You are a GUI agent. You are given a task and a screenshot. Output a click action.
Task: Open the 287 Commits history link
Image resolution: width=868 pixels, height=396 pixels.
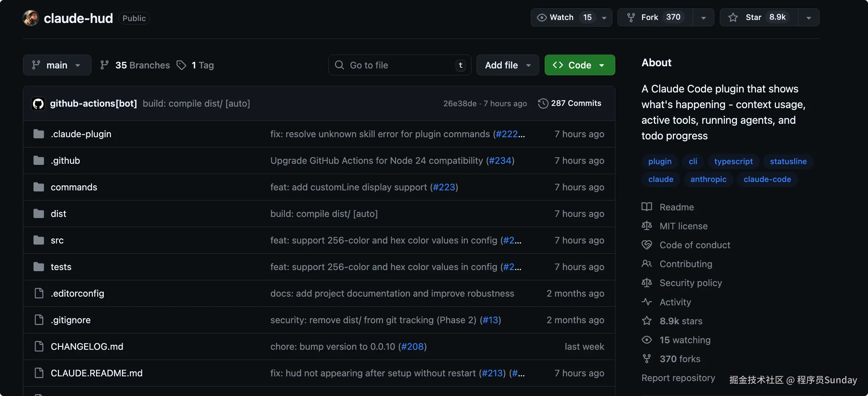(576, 103)
